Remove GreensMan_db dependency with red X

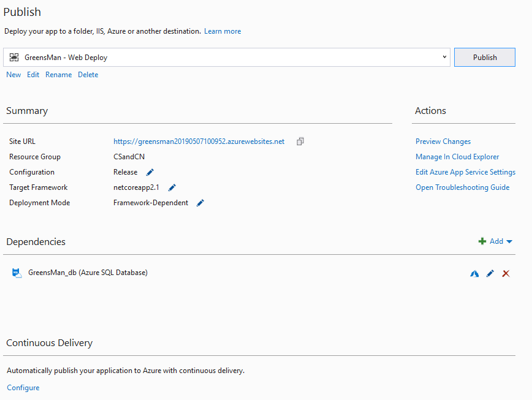[x=506, y=274]
